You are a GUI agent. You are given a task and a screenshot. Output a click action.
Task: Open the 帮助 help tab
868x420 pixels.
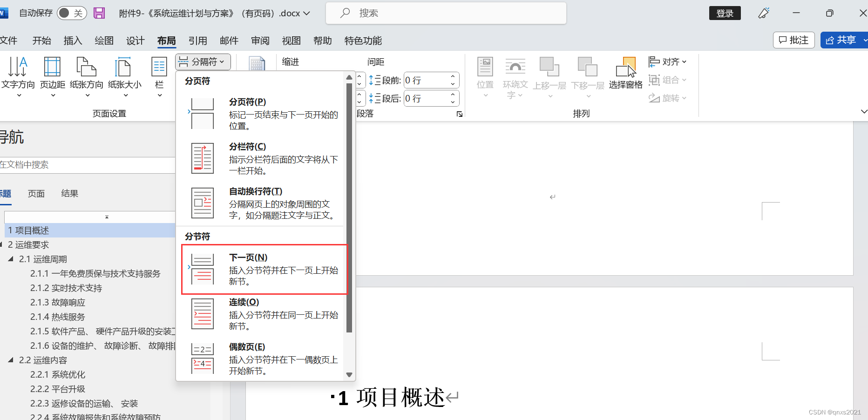coord(322,41)
